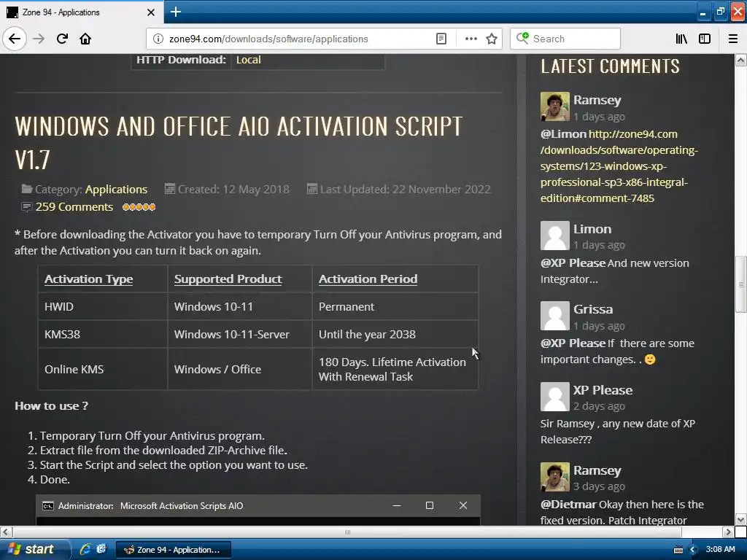Click the Activation Period column header
Viewport: 747px width, 560px height.
coord(368,279)
